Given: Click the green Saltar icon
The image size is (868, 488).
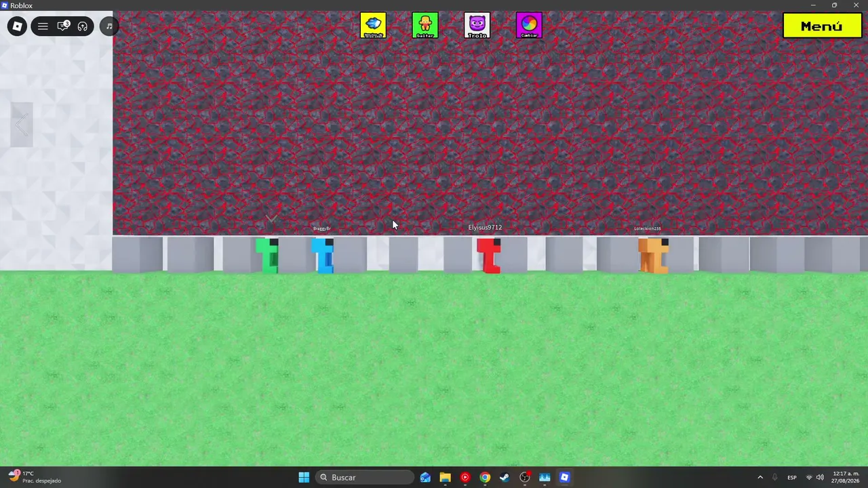Looking at the screenshot, I should coord(425,26).
